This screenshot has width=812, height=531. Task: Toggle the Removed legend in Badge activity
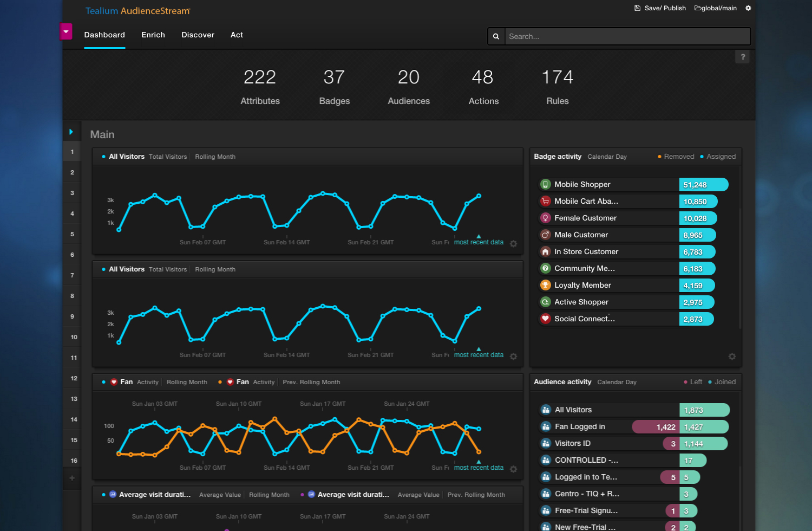click(676, 157)
